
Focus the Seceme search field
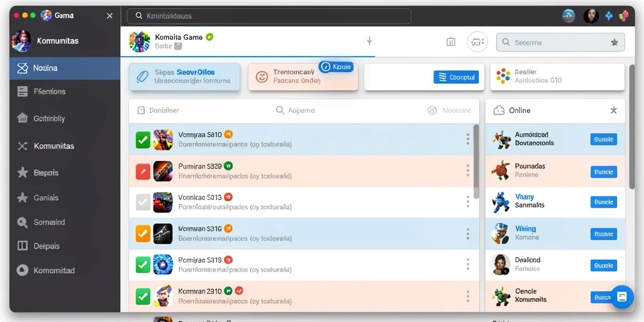point(560,42)
